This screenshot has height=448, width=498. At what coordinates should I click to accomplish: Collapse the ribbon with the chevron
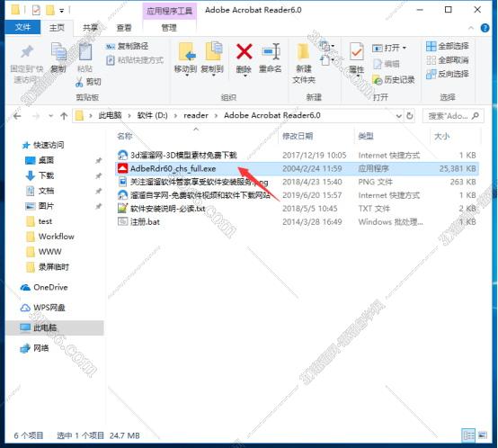[471, 28]
